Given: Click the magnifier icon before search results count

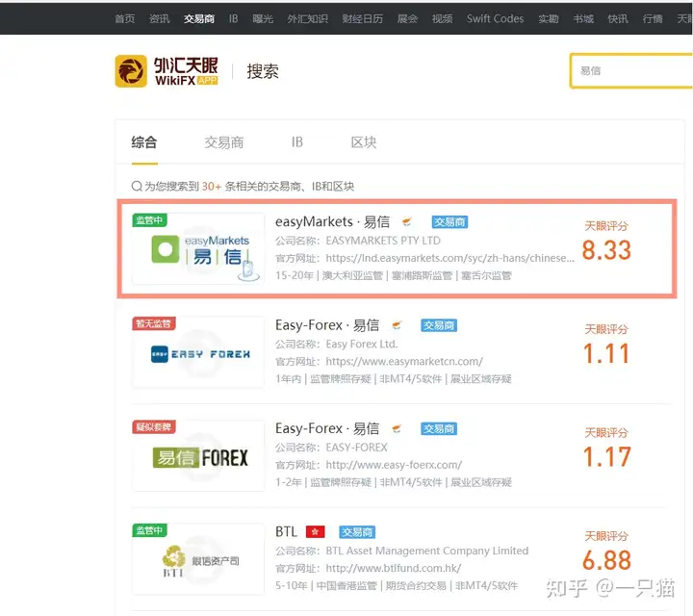Looking at the screenshot, I should click(x=137, y=186).
